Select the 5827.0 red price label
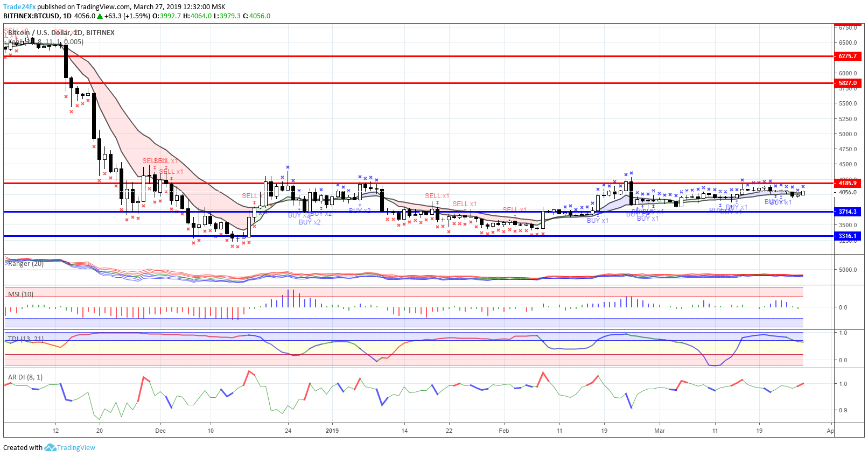The height and width of the screenshot is (457, 868). (848, 83)
